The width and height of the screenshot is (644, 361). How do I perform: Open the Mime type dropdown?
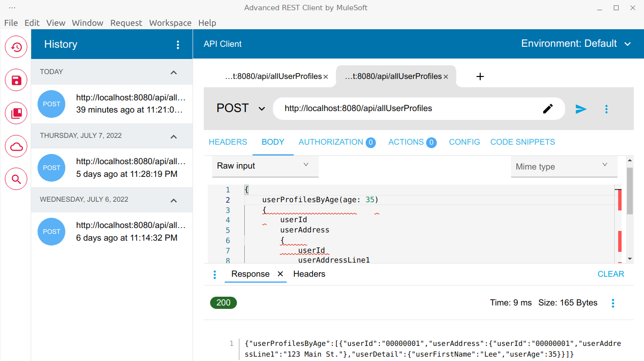click(x=564, y=167)
